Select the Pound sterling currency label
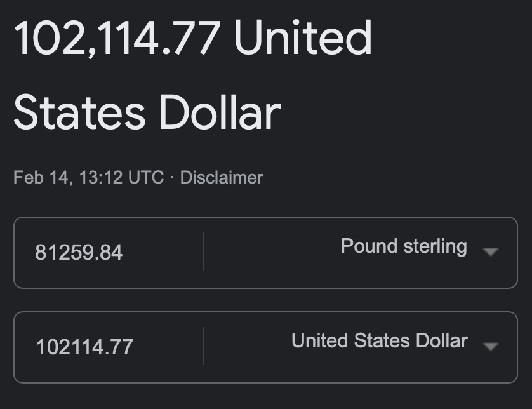532x409 pixels. click(404, 246)
